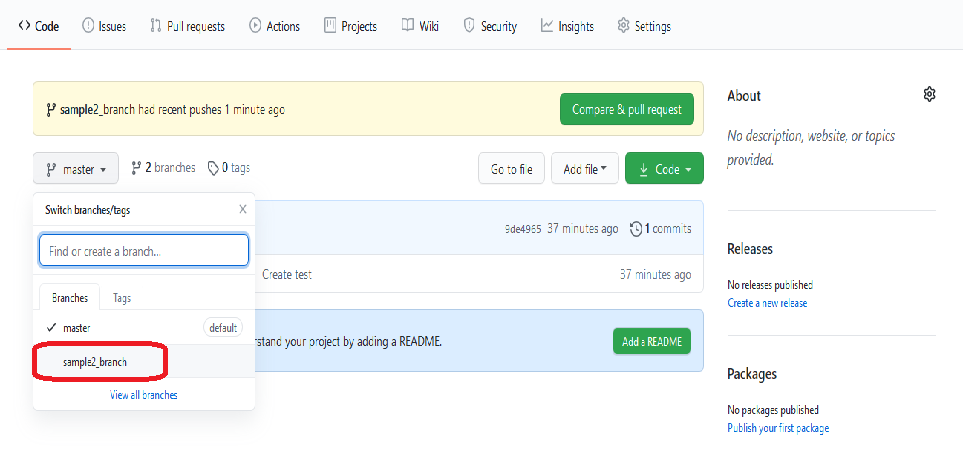Open the Issues tab
Screen dimensions: 963x449
pyautogui.click(x=104, y=26)
